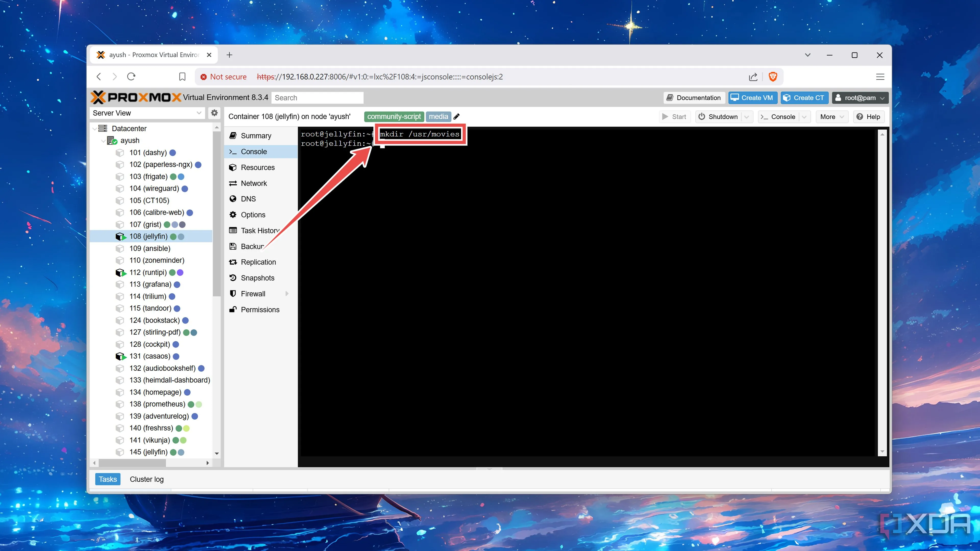980x551 pixels.
Task: Open the Snapshots section
Action: (x=257, y=278)
